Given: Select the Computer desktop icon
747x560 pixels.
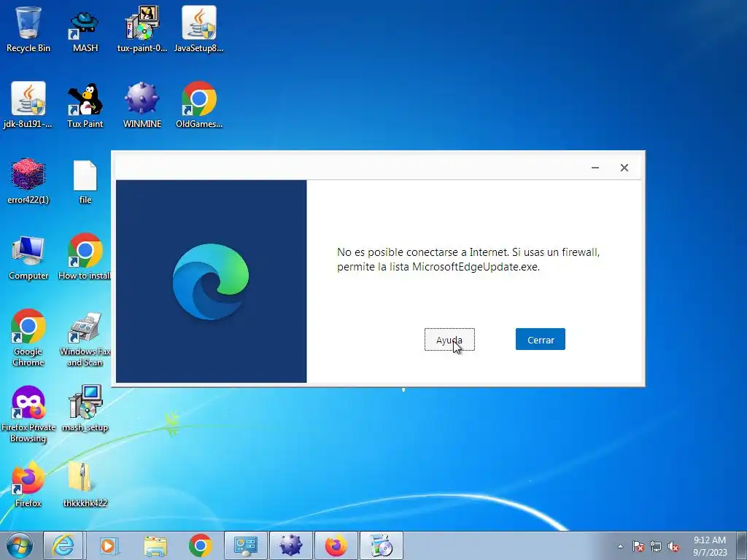Looking at the screenshot, I should pyautogui.click(x=28, y=257).
